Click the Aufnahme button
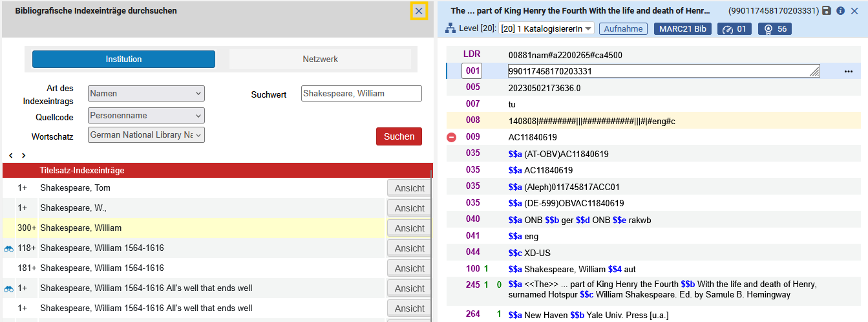The image size is (868, 322). [623, 28]
